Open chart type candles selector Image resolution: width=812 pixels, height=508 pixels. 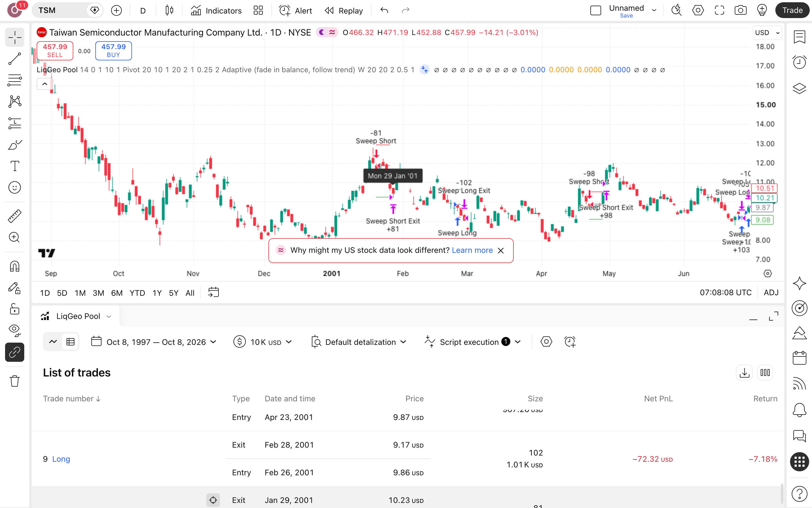coord(169,11)
